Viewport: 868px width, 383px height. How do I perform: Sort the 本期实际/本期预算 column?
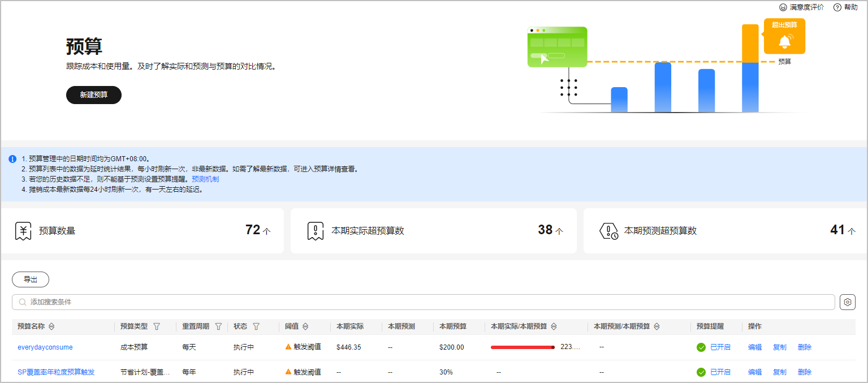(554, 326)
